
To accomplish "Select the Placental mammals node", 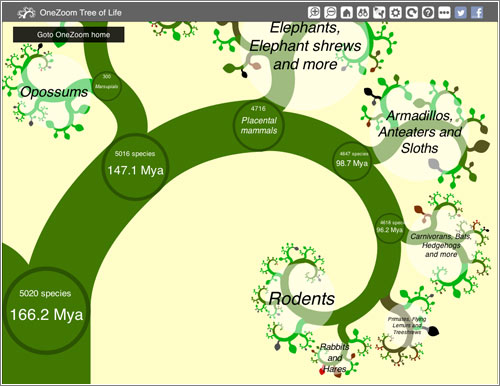I will [x=259, y=125].
